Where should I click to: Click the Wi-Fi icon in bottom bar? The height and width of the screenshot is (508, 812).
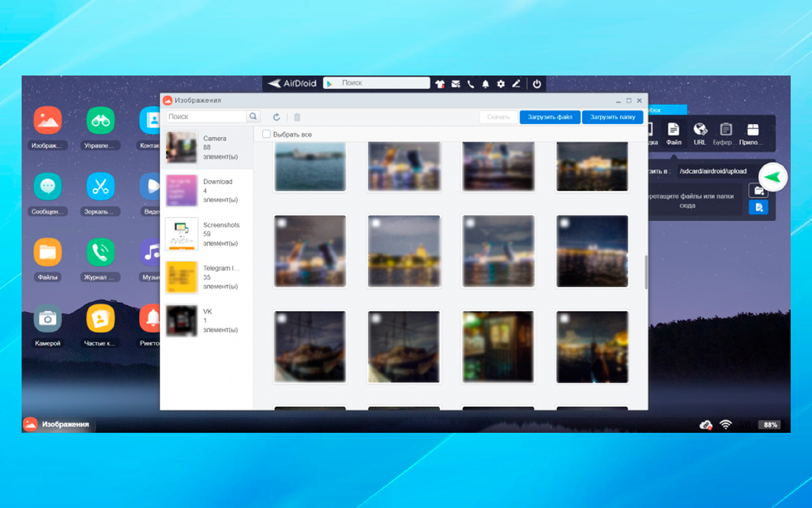[x=726, y=425]
